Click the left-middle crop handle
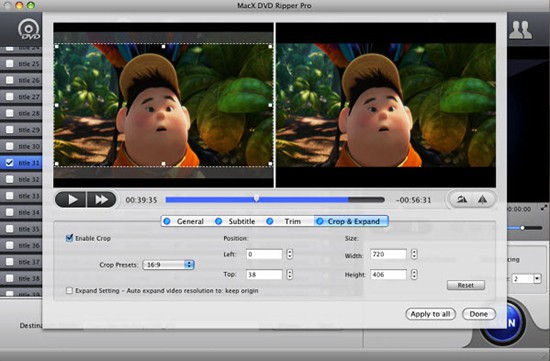Image resolution: width=550 pixels, height=361 pixels. (x=56, y=105)
